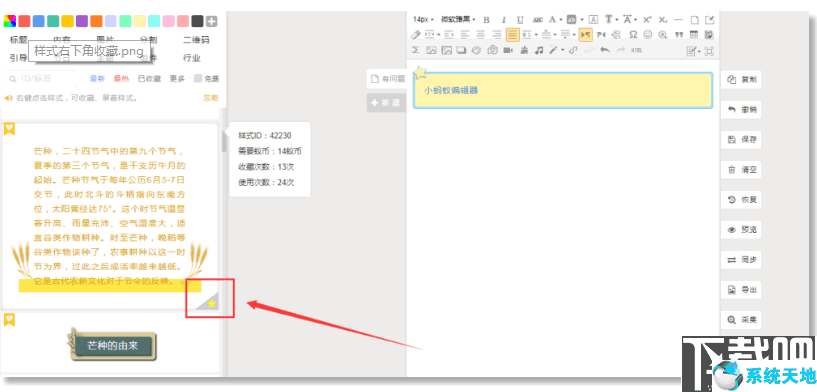The width and height of the screenshot is (817, 392).
Task: Insert horizontal rule line
Action: pyautogui.click(x=678, y=19)
